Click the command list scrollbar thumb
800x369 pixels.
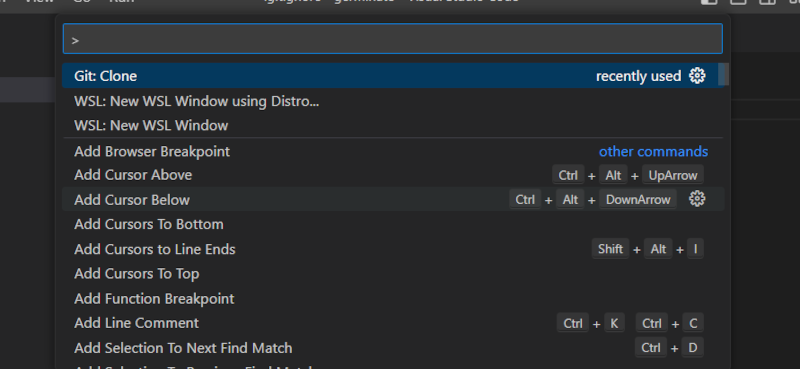[x=723, y=74]
